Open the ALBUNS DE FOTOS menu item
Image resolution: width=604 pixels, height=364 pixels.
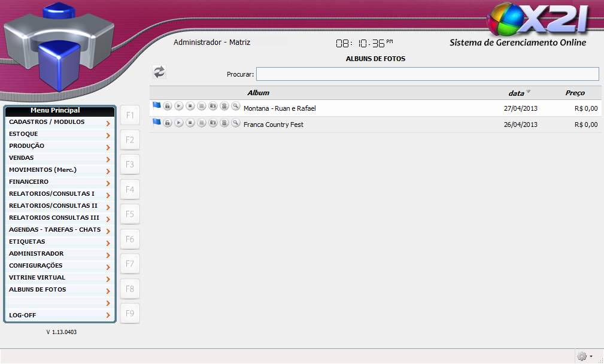click(38, 290)
